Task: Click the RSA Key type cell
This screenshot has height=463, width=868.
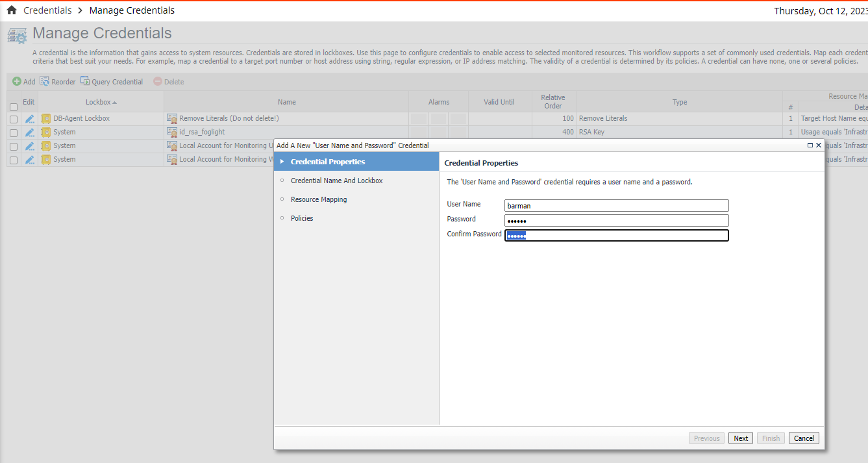Action: (591, 132)
